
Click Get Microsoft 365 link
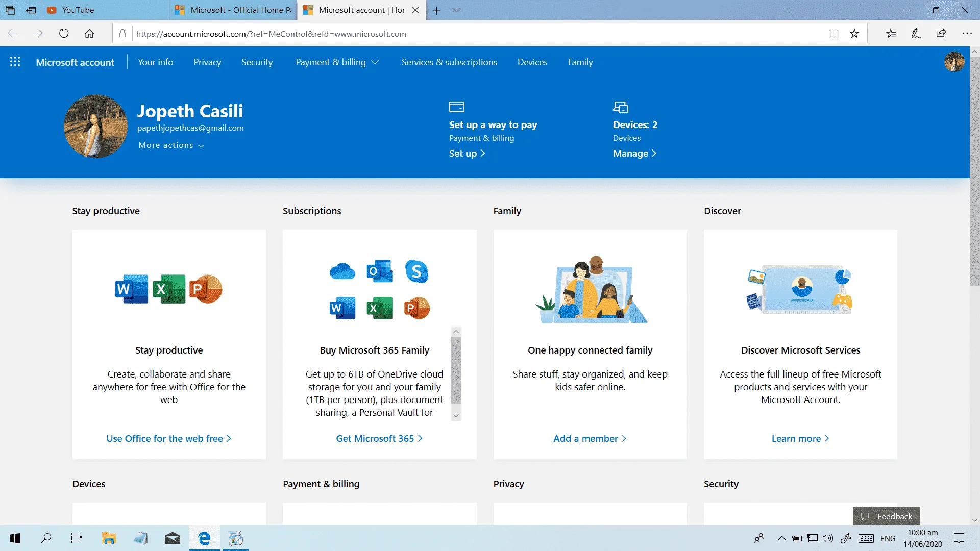(x=379, y=439)
